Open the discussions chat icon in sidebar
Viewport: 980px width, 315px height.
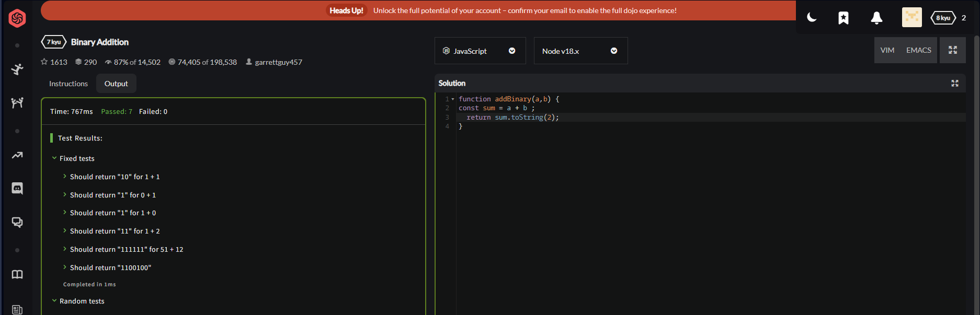pos(17,223)
